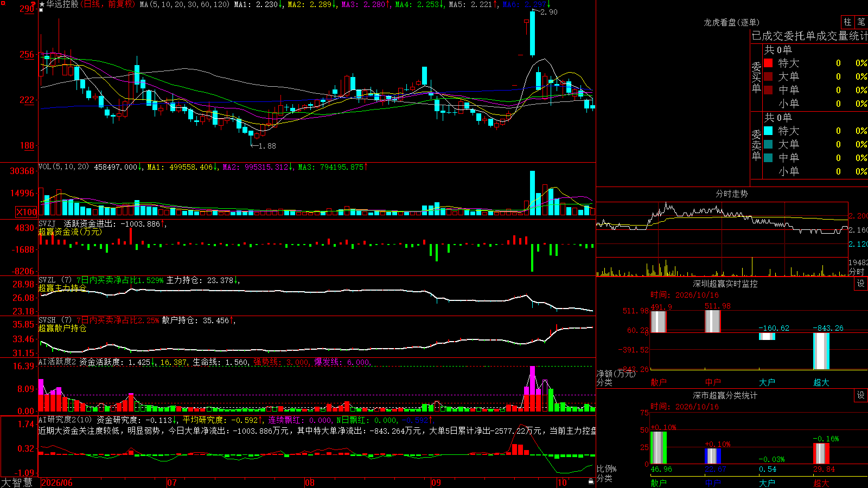868x488 pixels.
Task: Click the 深圳超赢实时监控 panel title
Action: (725, 284)
